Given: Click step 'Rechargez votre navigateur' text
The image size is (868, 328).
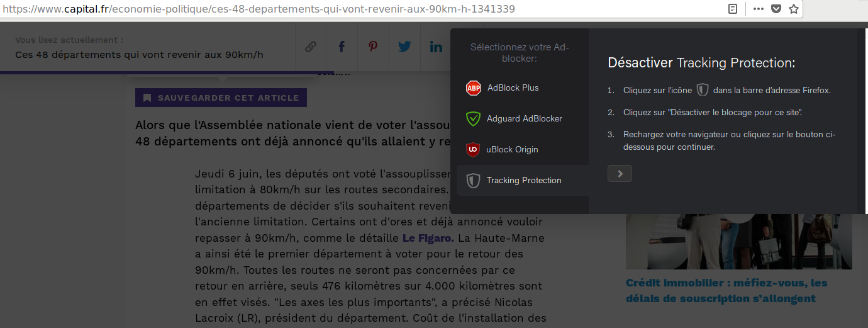Looking at the screenshot, I should click(730, 141).
